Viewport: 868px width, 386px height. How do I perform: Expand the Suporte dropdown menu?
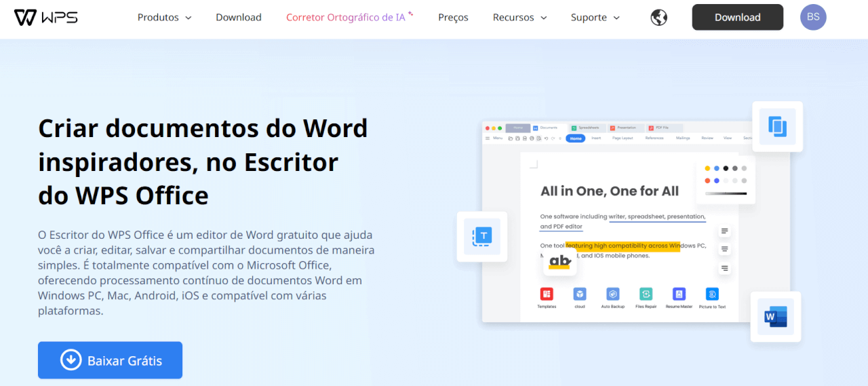coord(595,18)
